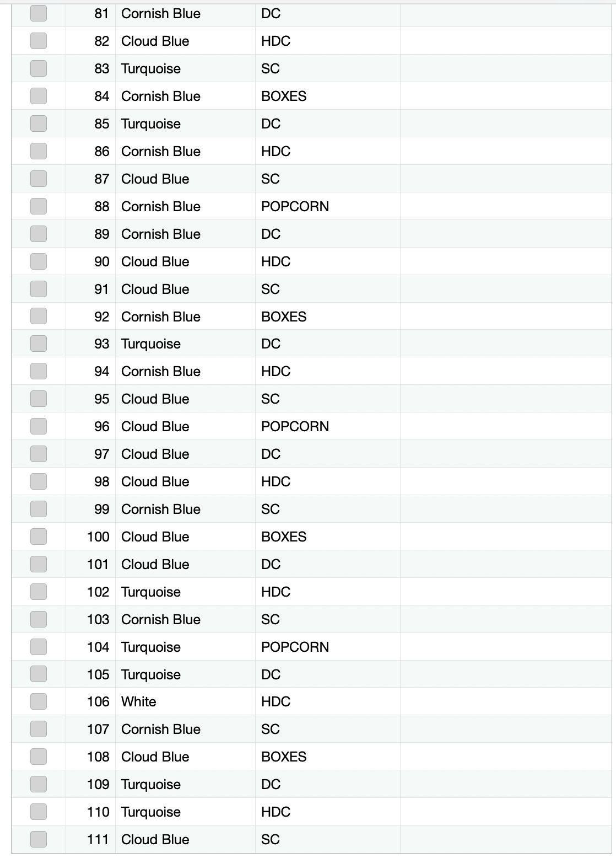The height and width of the screenshot is (858, 616).
Task: Toggle the row 108 checkbox
Action: tap(39, 757)
